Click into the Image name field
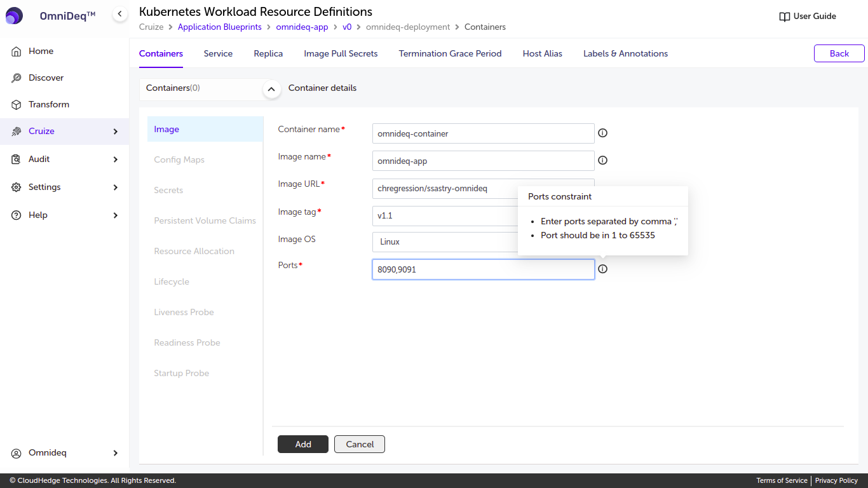Screen dimensions: 868x488 click(483, 161)
